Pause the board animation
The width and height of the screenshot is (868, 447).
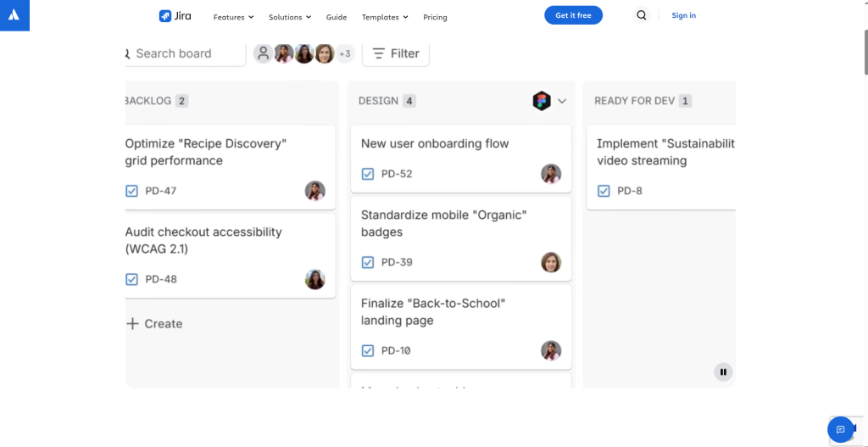723,372
